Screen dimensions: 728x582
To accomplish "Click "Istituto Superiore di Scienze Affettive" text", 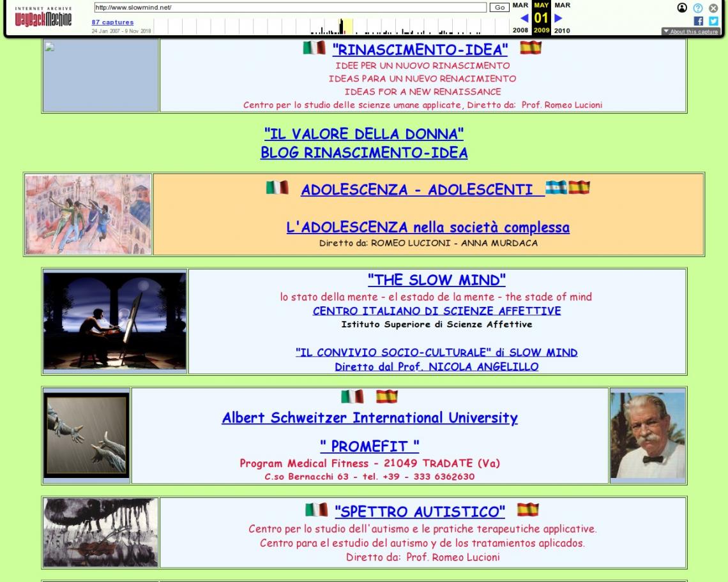I will click(437, 324).
